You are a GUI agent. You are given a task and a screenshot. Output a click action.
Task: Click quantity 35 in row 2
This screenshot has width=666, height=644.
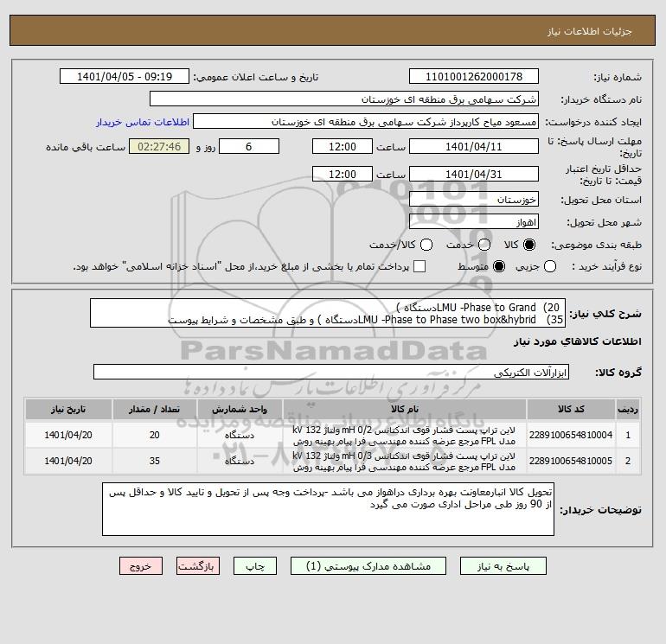click(x=155, y=461)
